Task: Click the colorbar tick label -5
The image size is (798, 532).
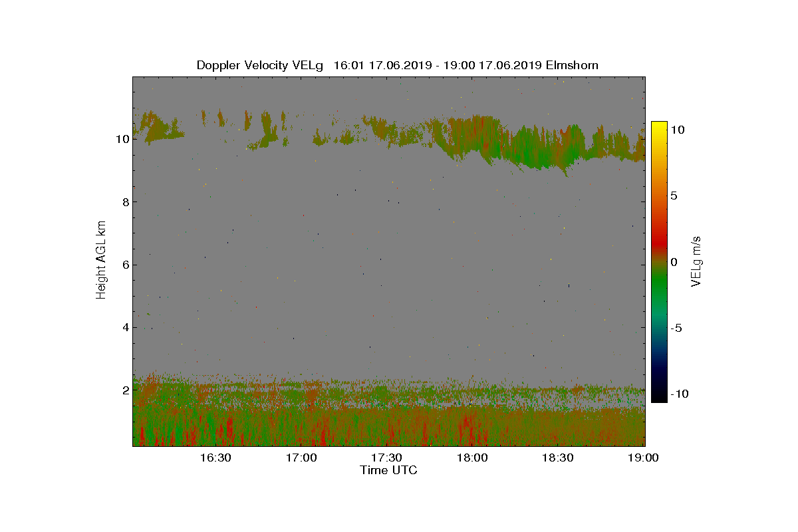Action: pos(676,328)
